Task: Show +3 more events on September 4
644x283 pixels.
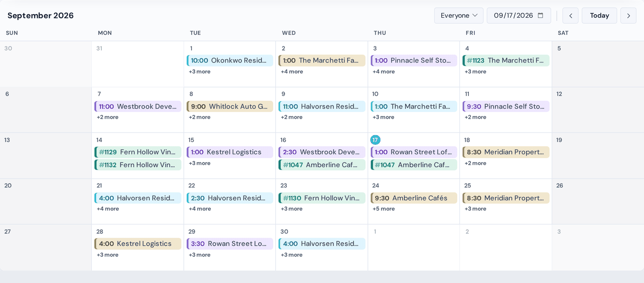Action: pyautogui.click(x=475, y=72)
